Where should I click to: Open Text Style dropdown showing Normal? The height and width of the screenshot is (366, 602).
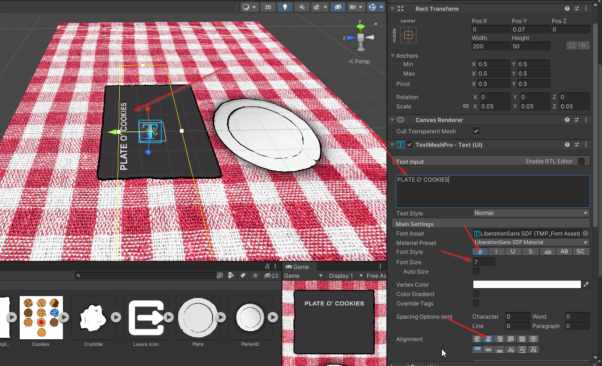click(531, 213)
